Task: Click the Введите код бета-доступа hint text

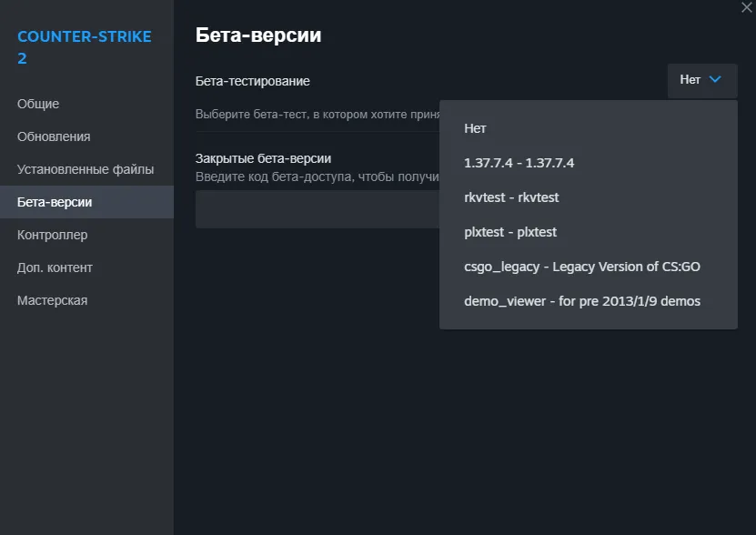Action: [x=318, y=177]
